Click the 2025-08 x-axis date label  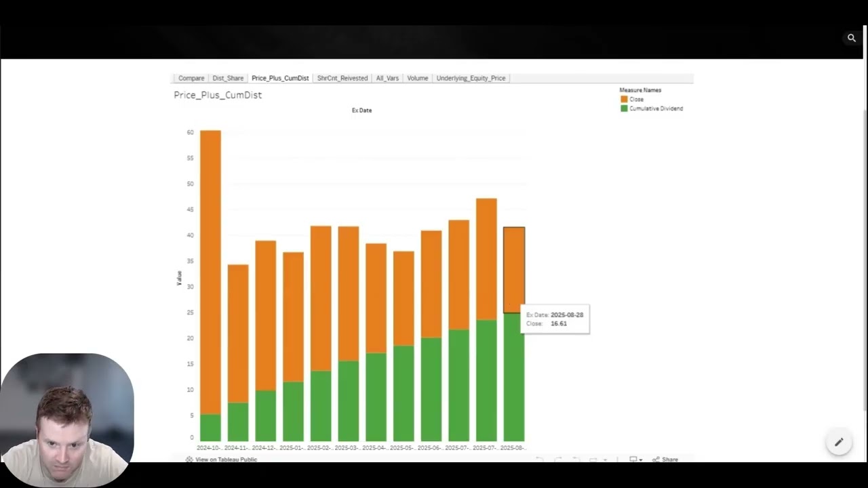pos(513,448)
